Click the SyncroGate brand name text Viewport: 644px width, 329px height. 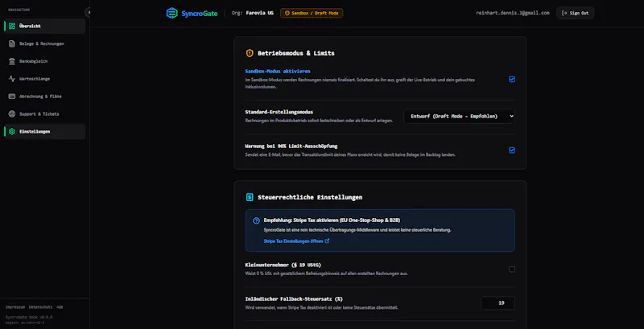[200, 14]
